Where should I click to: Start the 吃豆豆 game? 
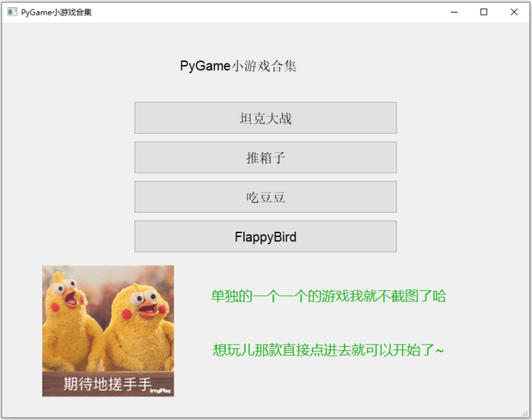click(x=265, y=196)
